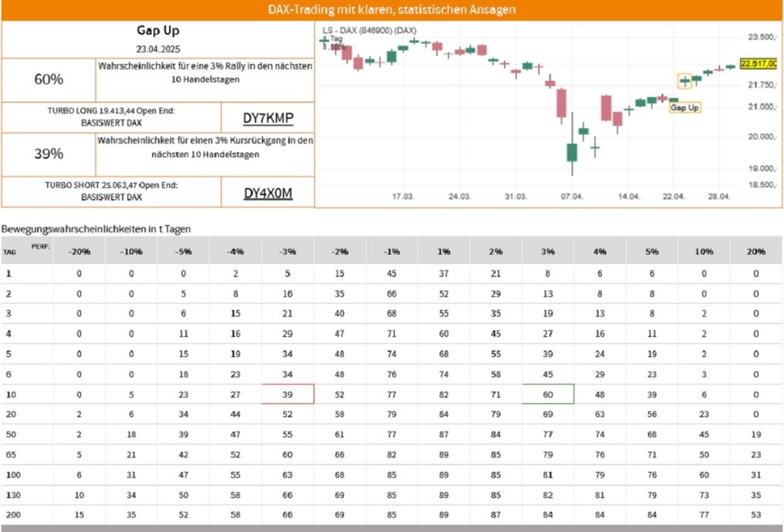Click the circled Gap Up candlestick

click(684, 80)
